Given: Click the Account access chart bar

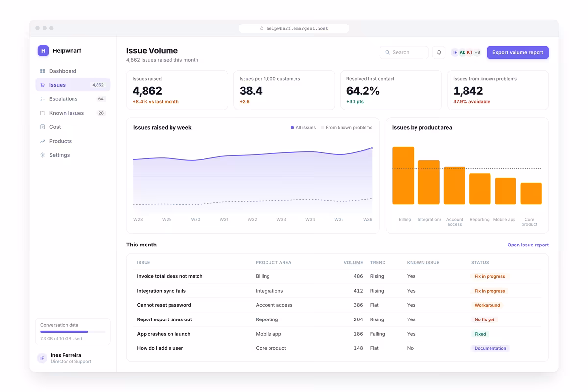Looking at the screenshot, I should (x=454, y=185).
